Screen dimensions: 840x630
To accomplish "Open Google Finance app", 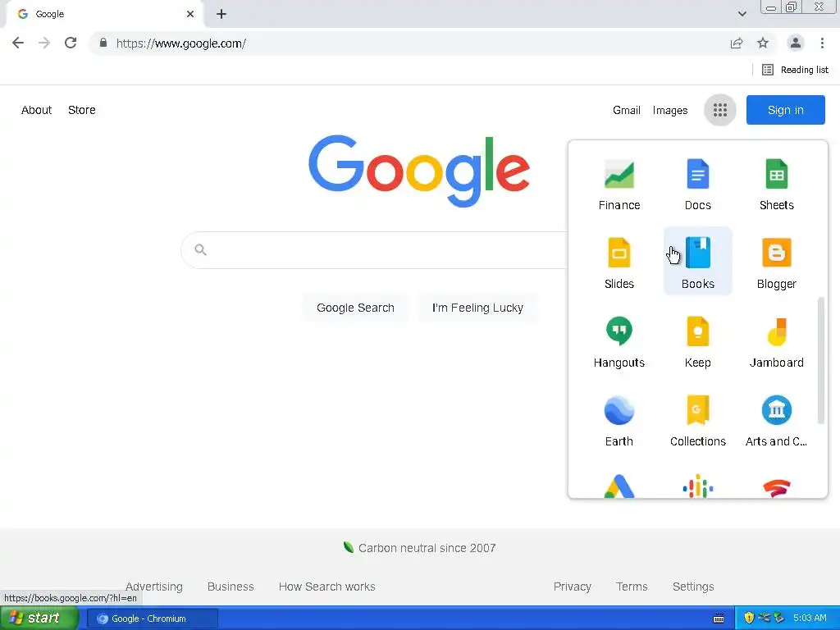I will (x=619, y=184).
